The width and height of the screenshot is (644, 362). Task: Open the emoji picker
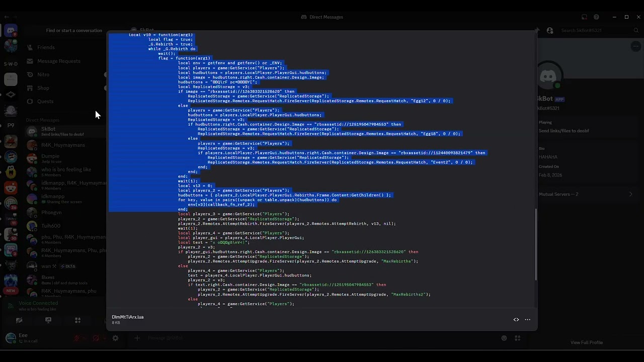coord(504,338)
